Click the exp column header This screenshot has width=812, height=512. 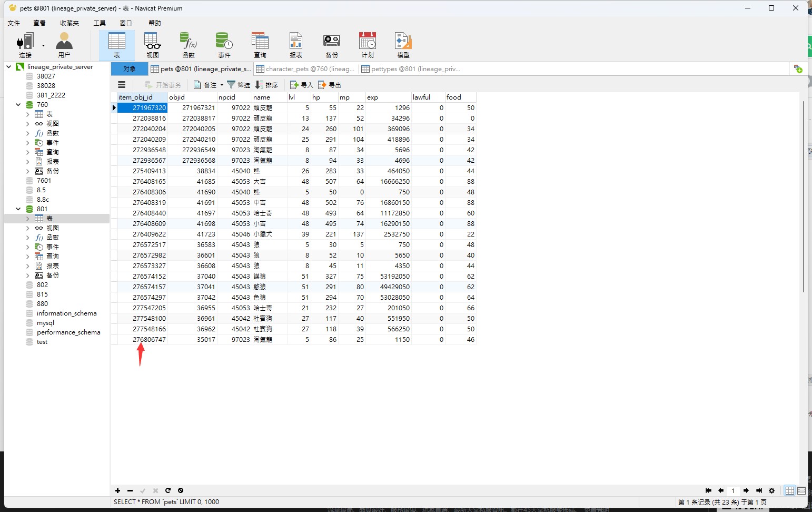point(388,97)
